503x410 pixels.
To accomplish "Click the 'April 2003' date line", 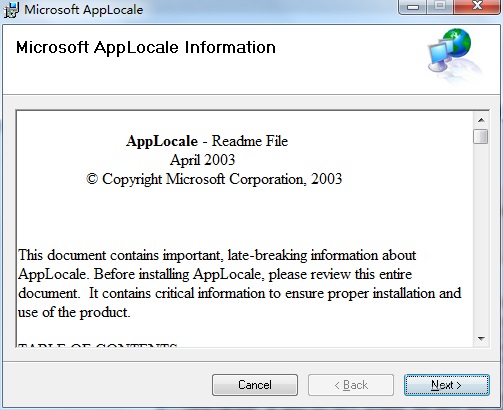I will [203, 160].
